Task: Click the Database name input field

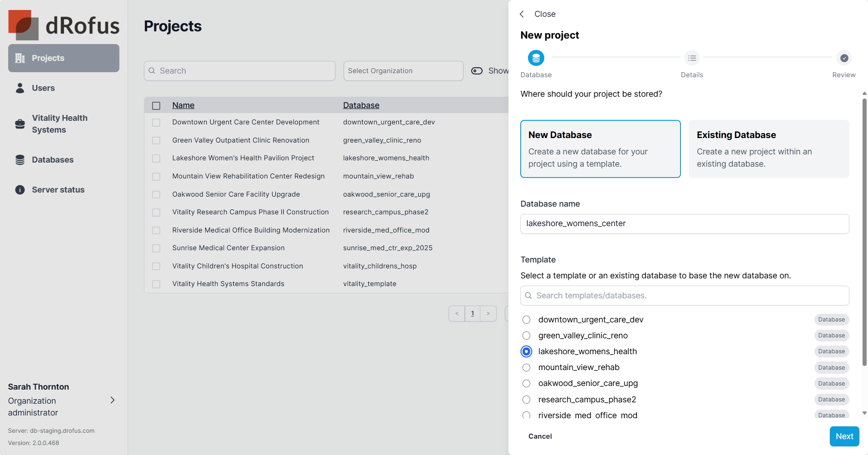Action: coord(684,224)
